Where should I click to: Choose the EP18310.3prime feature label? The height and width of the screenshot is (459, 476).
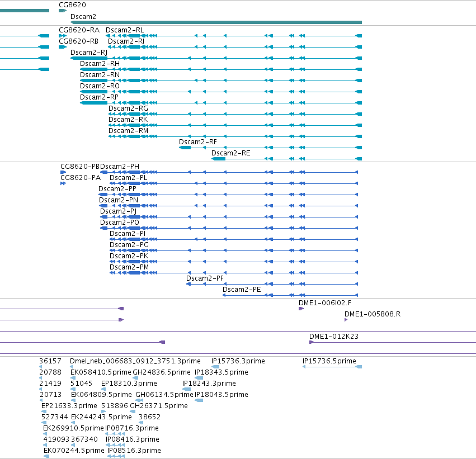coord(129,384)
